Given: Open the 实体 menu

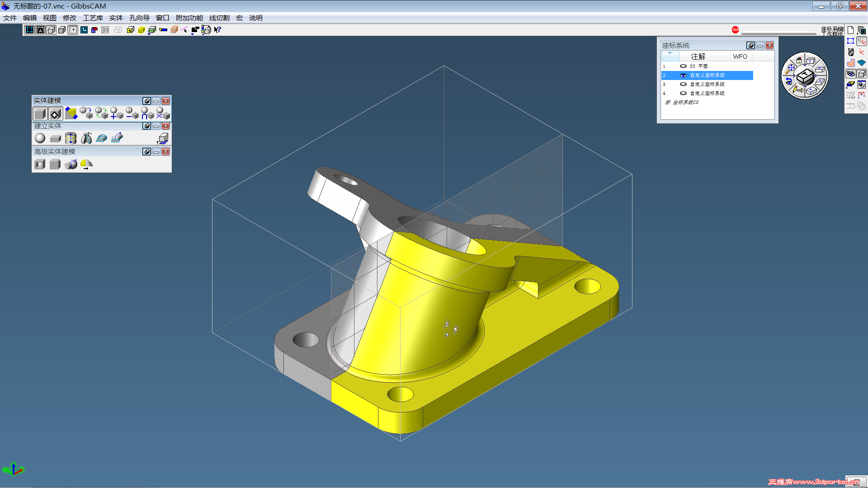Looking at the screenshot, I should click(x=116, y=18).
